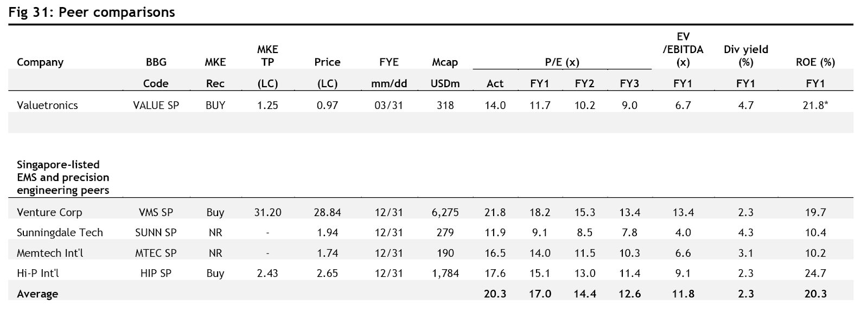Click the Venture Corp row label
The image size is (868, 312).
coord(49,212)
